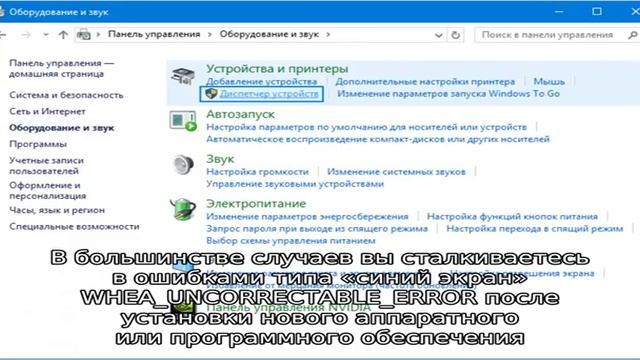Image resolution: width=640 pixels, height=360 pixels.
Task: Click the Control Panel icon in address bar
Action: 84,35
